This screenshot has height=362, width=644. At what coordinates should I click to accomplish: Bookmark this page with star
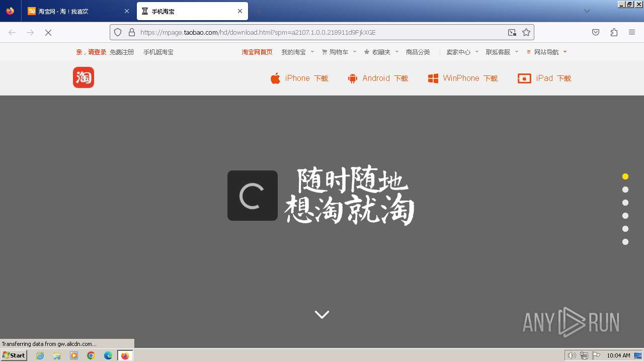(526, 32)
